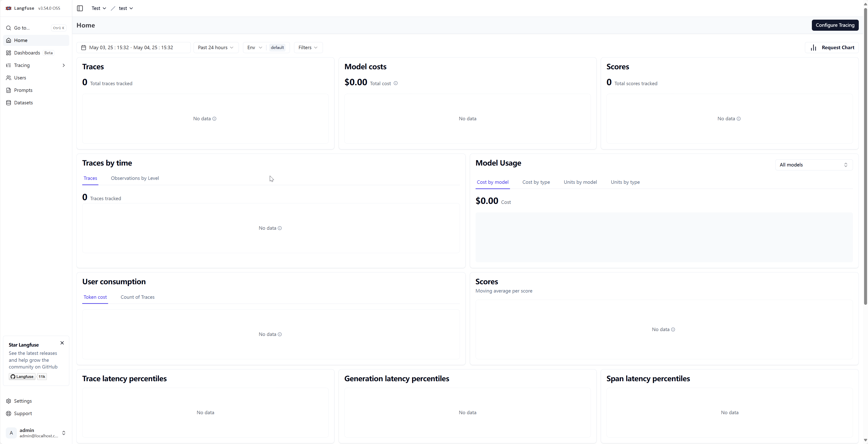Viewport: 868px width, 444px height.
Task: Open the Support page
Action: (x=23, y=413)
